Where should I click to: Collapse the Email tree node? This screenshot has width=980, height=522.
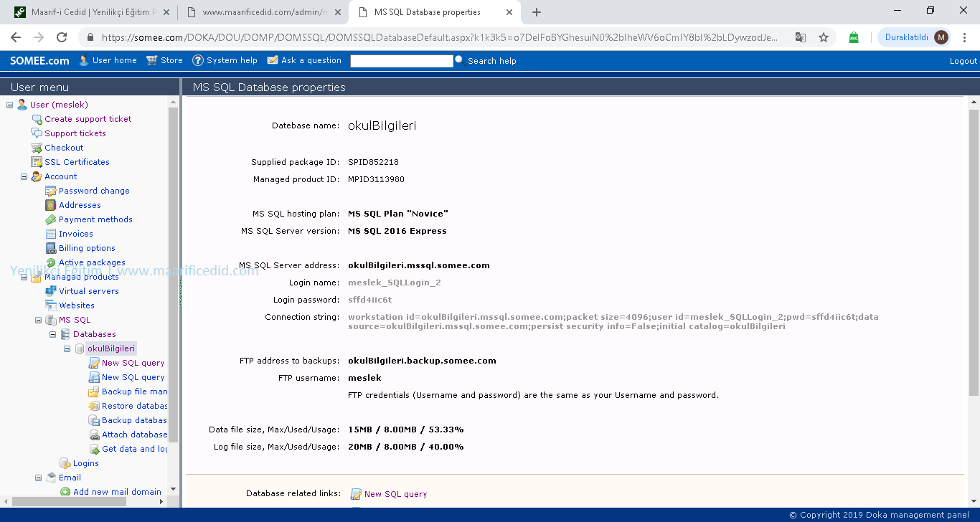(x=39, y=478)
